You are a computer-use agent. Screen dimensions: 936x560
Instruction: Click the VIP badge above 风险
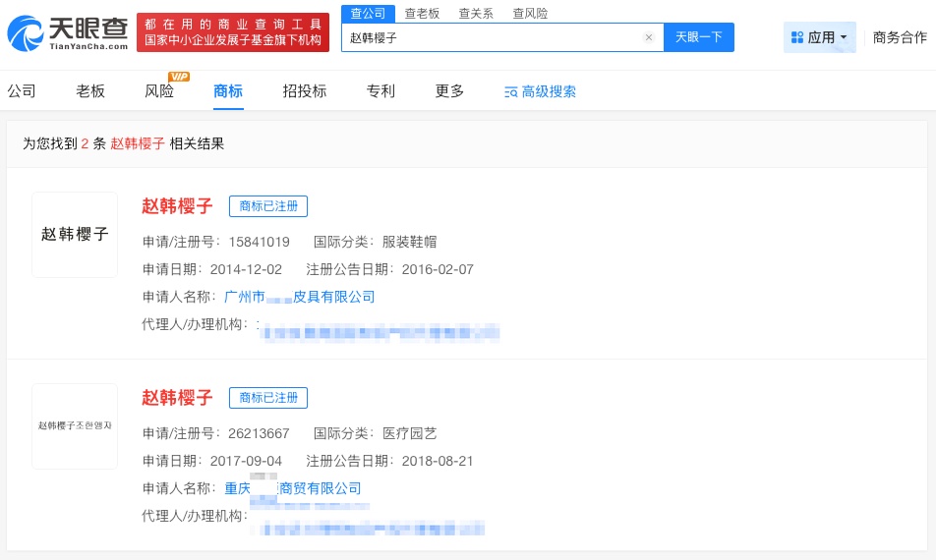(x=179, y=77)
